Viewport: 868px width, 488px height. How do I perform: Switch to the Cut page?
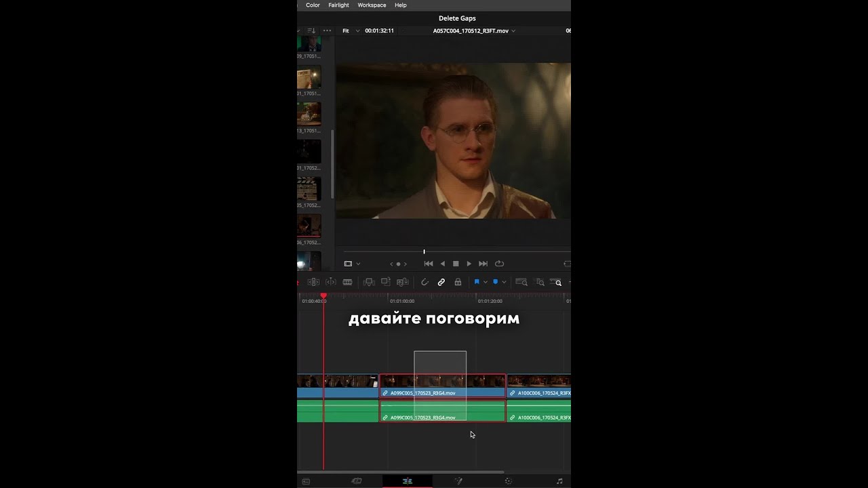[x=357, y=481]
